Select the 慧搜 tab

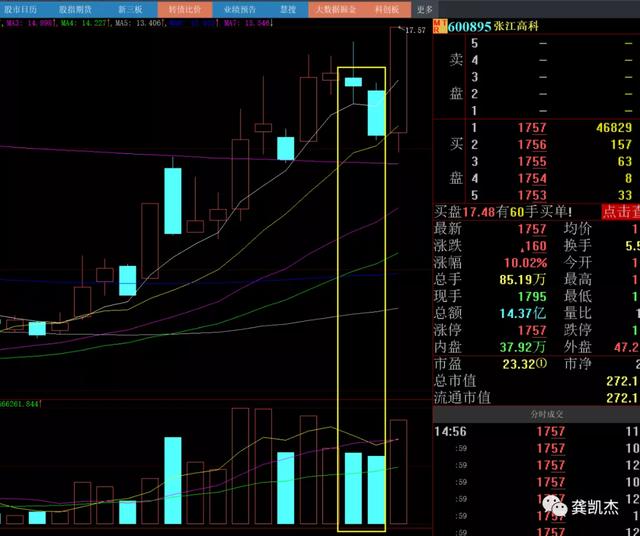(x=287, y=9)
